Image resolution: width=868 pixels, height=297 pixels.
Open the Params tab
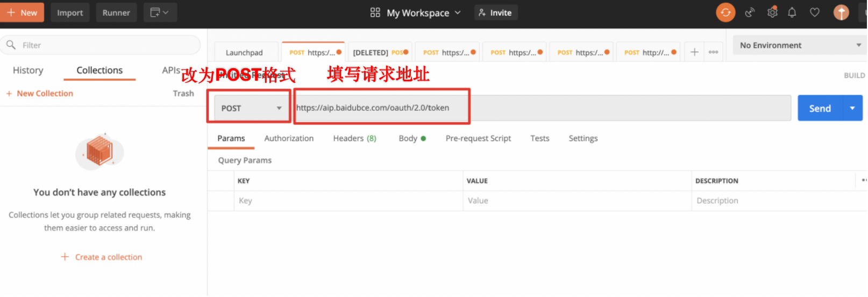click(231, 138)
